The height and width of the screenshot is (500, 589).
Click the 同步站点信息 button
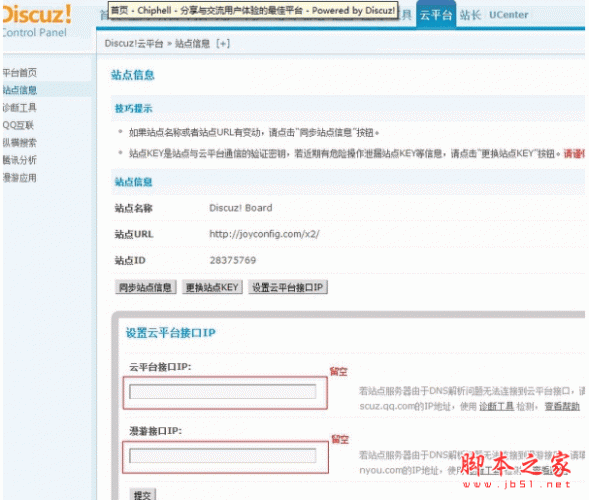point(145,287)
